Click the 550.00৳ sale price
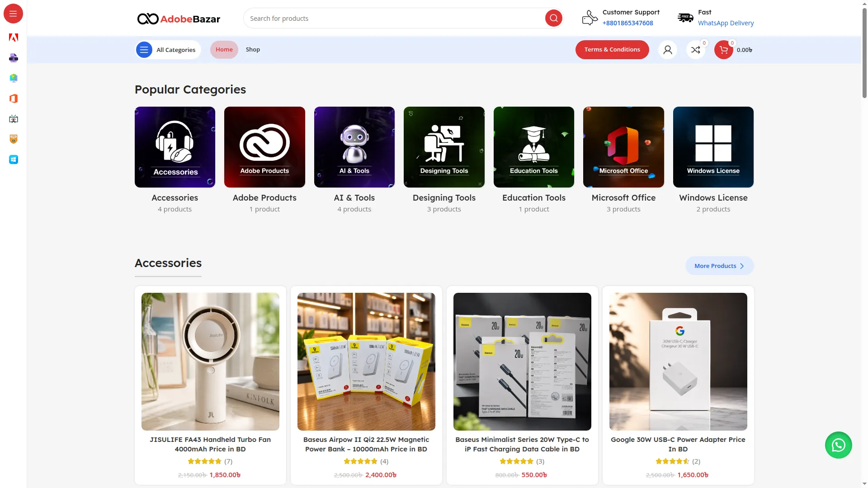 (x=534, y=475)
